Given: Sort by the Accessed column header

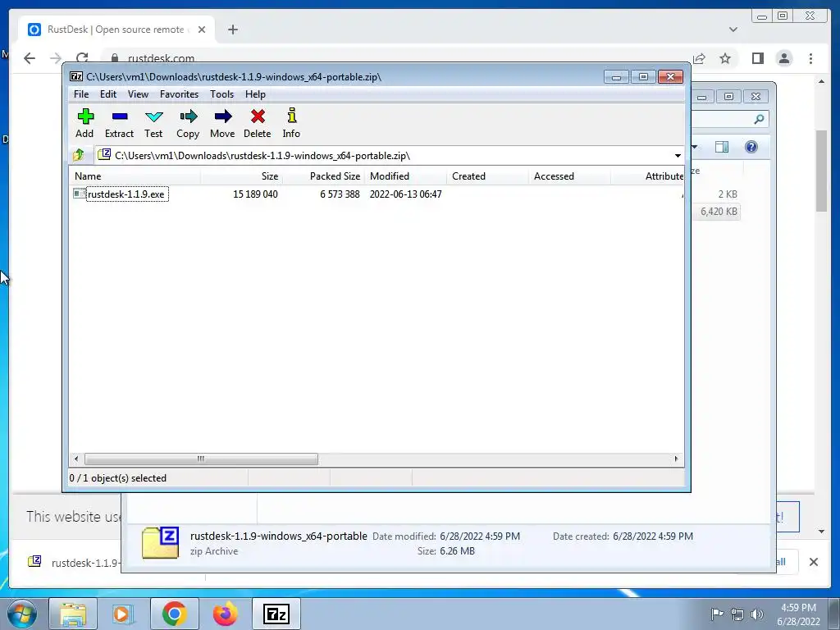Looking at the screenshot, I should coord(569,176).
